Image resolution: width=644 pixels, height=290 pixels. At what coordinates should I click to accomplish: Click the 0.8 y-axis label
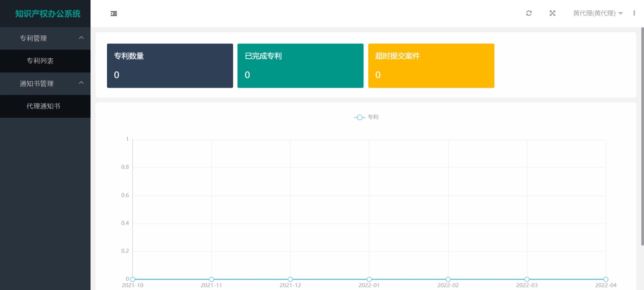coord(125,167)
